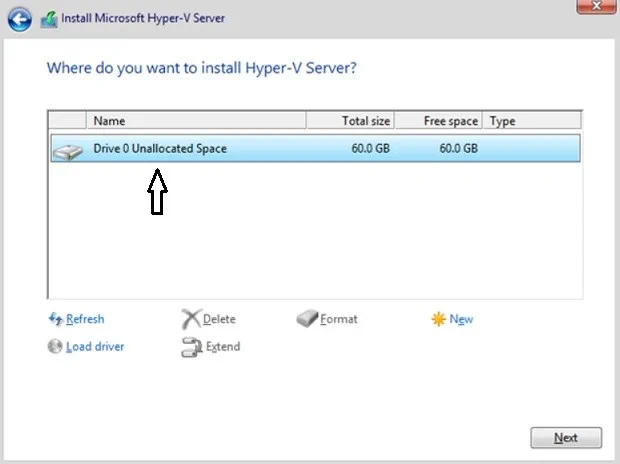Image resolution: width=620 pixels, height=464 pixels.
Task: Click the Refresh arrows icon
Action: pos(55,319)
